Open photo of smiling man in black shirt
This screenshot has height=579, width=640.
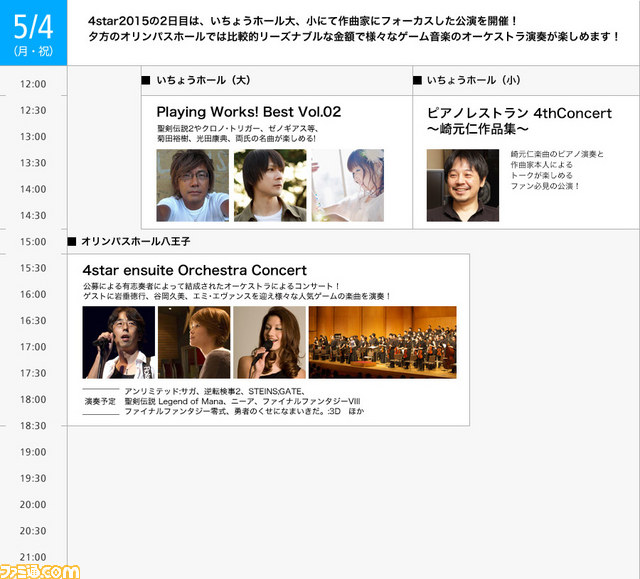(463, 185)
